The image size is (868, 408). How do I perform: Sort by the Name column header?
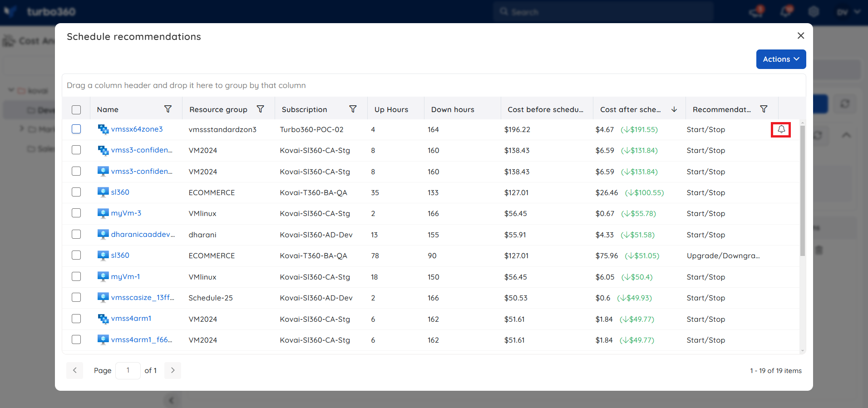click(x=108, y=109)
